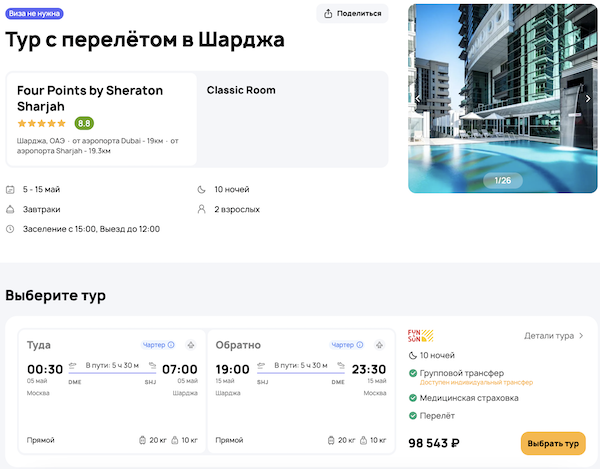Select the Classic Room tab
This screenshot has width=600, height=469.
(x=241, y=90)
